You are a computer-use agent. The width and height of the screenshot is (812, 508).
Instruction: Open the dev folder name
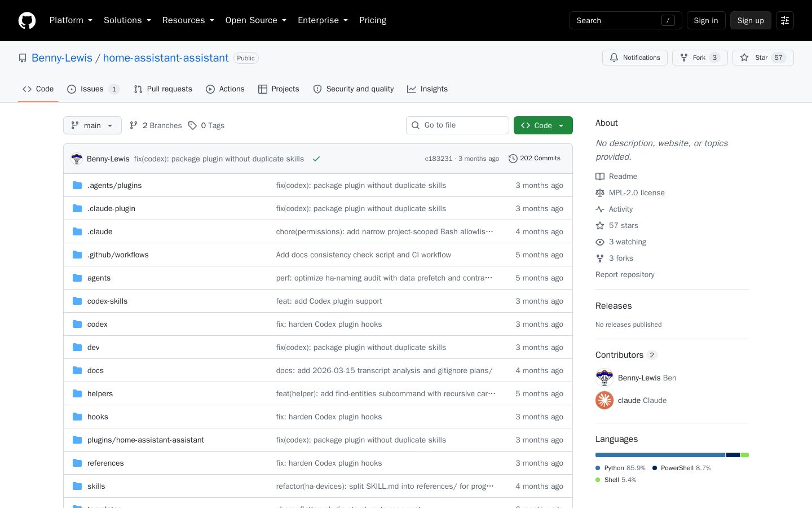pyautogui.click(x=94, y=347)
